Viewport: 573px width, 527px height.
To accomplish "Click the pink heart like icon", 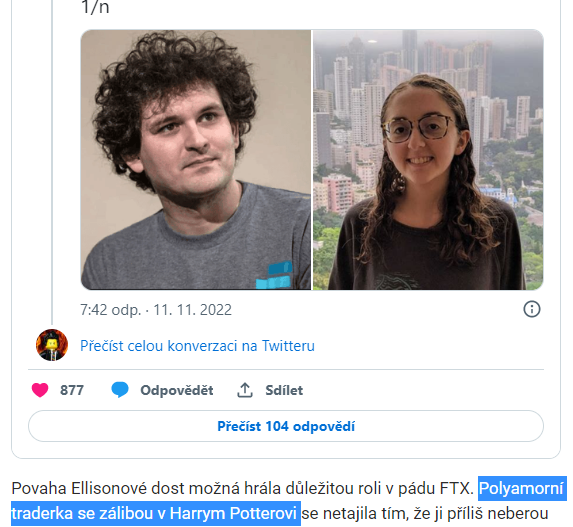I will click(x=40, y=390).
